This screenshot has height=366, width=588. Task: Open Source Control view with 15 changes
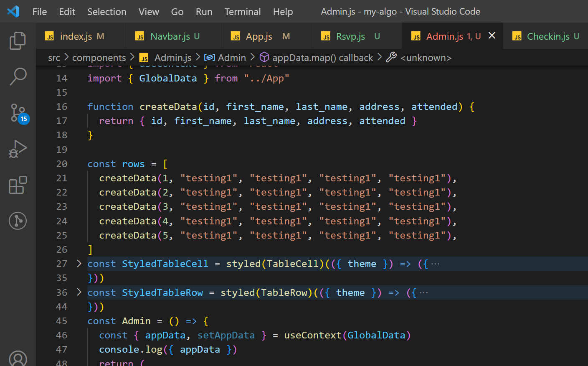pyautogui.click(x=19, y=113)
